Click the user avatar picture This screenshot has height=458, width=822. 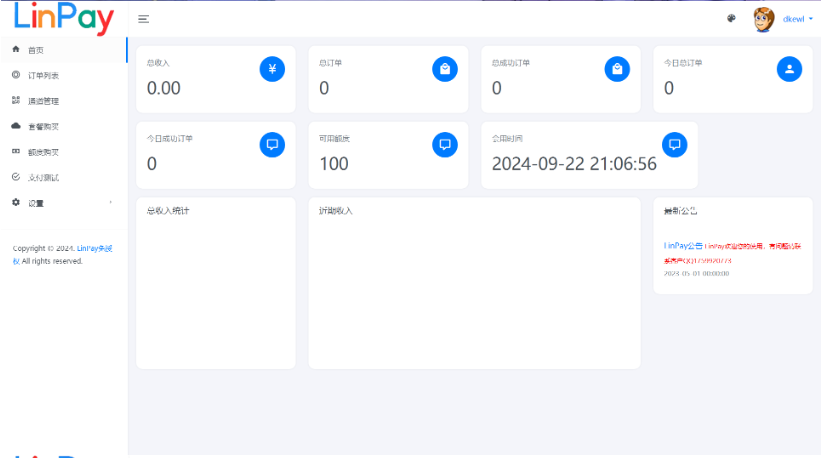click(x=763, y=19)
